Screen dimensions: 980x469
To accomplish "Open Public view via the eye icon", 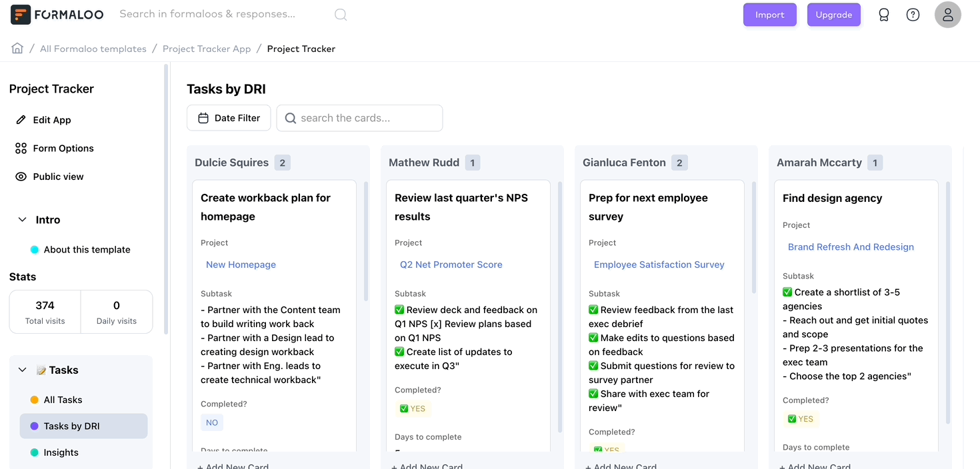I will click(22, 176).
